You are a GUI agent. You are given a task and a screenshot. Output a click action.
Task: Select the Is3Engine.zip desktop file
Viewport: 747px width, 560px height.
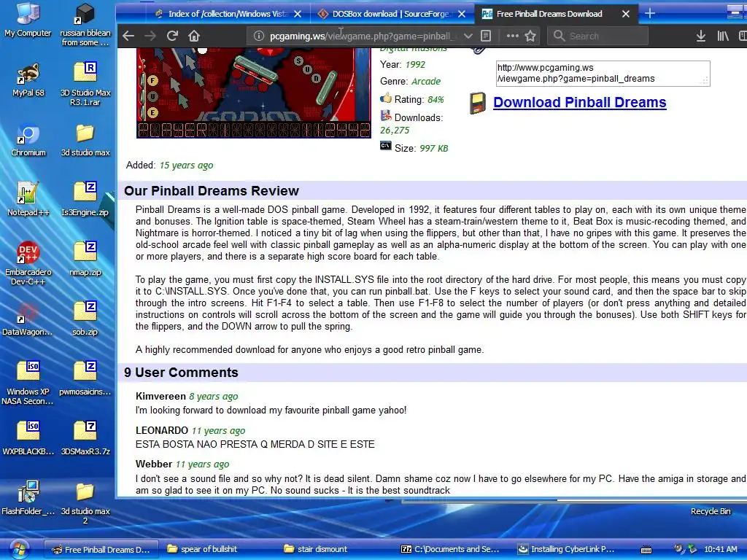[x=85, y=199]
